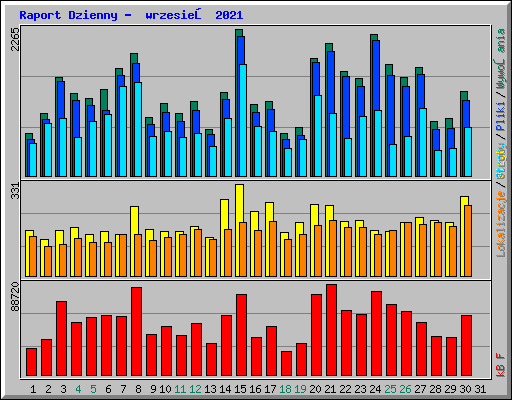Click the orange bar for day 30
512x400 pixels.
tap(468, 241)
